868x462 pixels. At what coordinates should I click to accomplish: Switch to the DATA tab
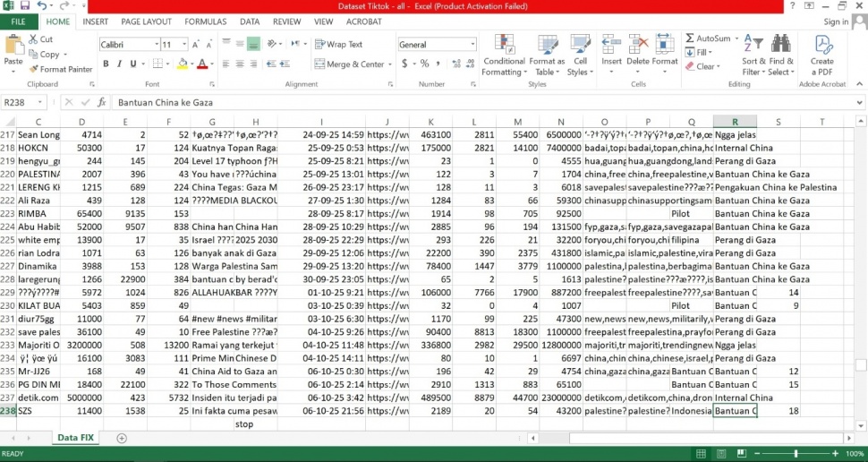click(250, 21)
